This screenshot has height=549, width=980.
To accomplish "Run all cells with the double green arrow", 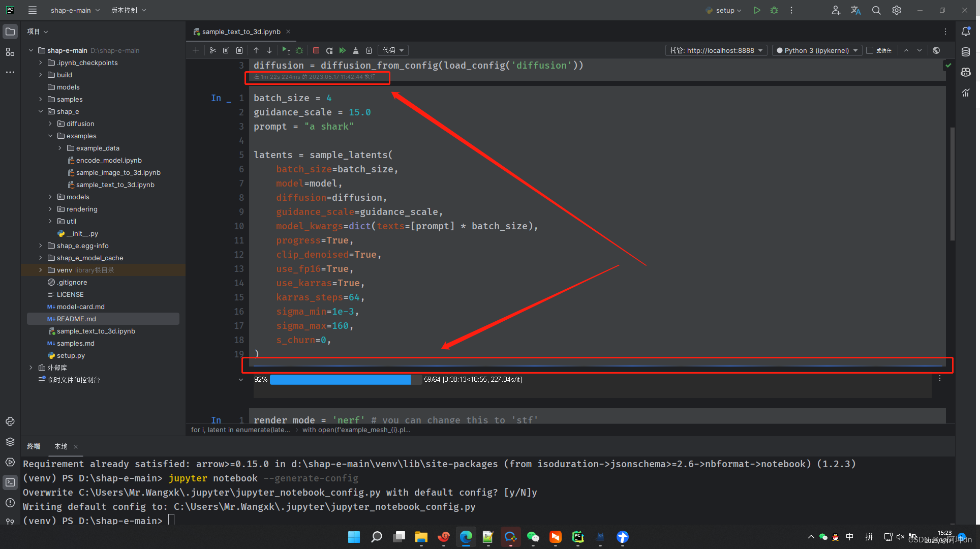I will (343, 50).
